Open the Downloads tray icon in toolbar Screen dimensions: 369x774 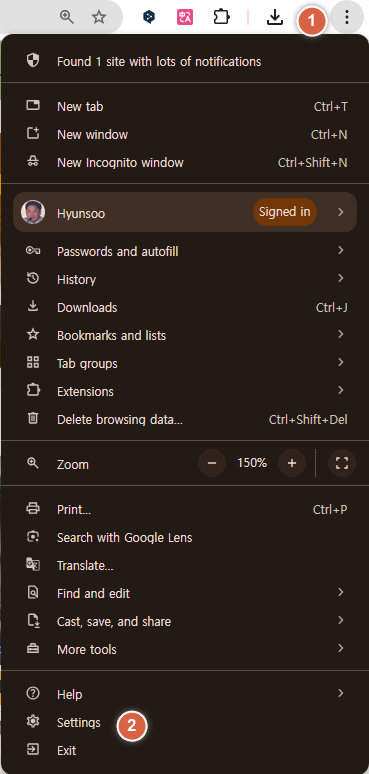274,17
